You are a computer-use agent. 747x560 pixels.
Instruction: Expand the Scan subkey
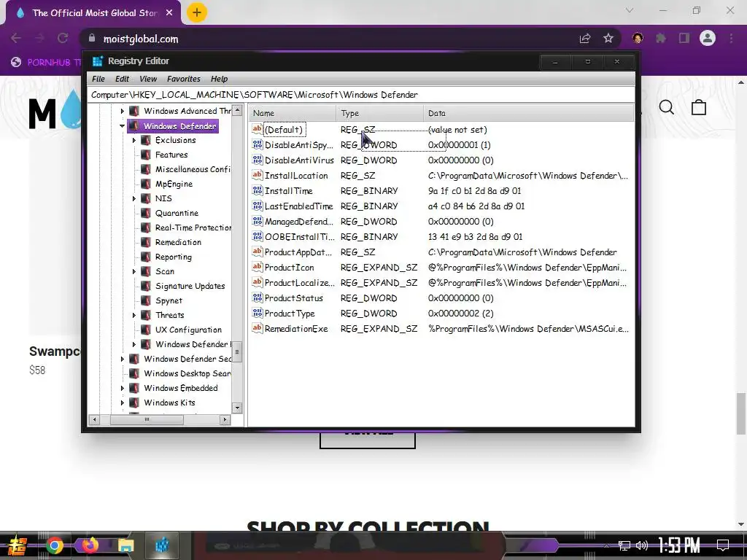134,271
